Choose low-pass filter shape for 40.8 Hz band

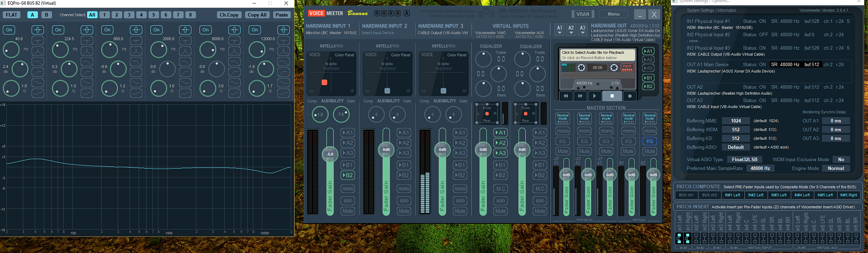(37, 61)
